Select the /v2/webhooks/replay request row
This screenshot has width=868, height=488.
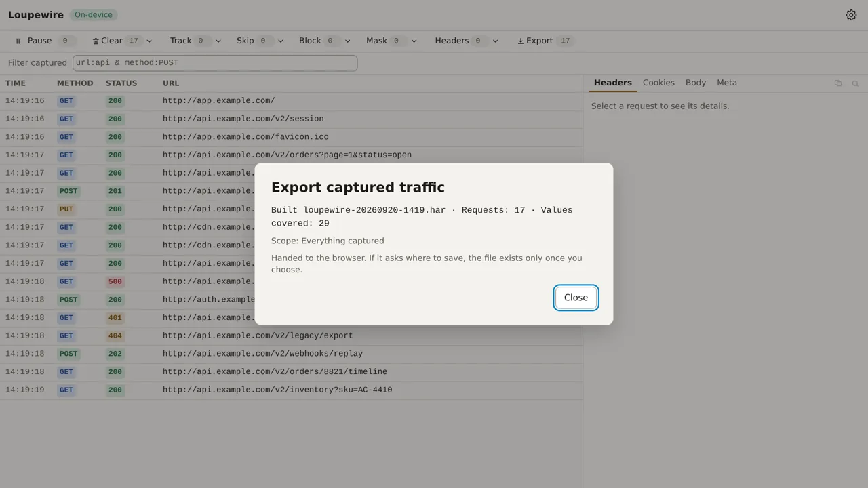coord(292,354)
